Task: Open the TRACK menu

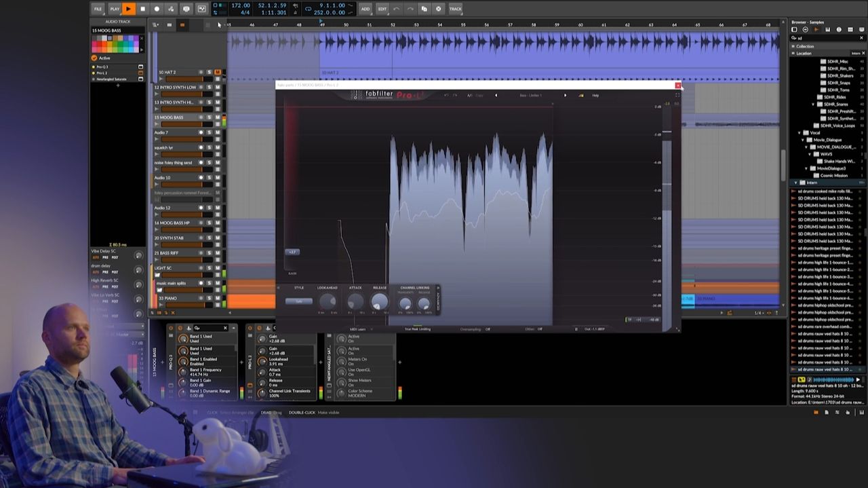Action: pyautogui.click(x=456, y=9)
